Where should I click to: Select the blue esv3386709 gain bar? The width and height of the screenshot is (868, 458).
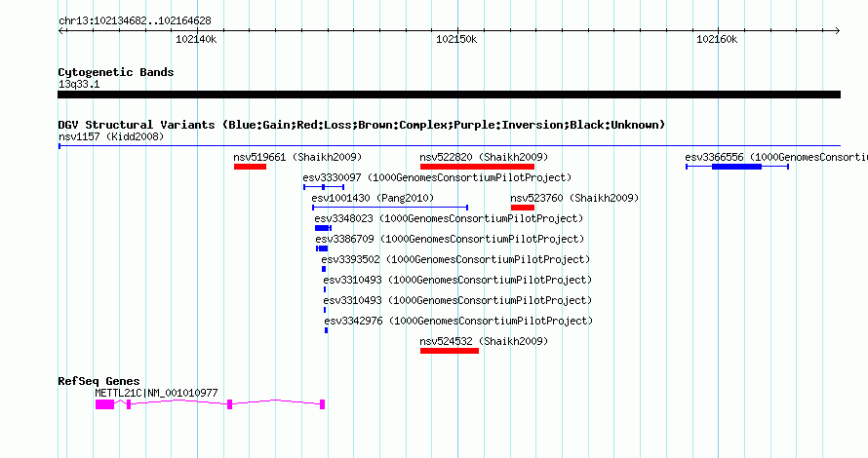pos(322,248)
